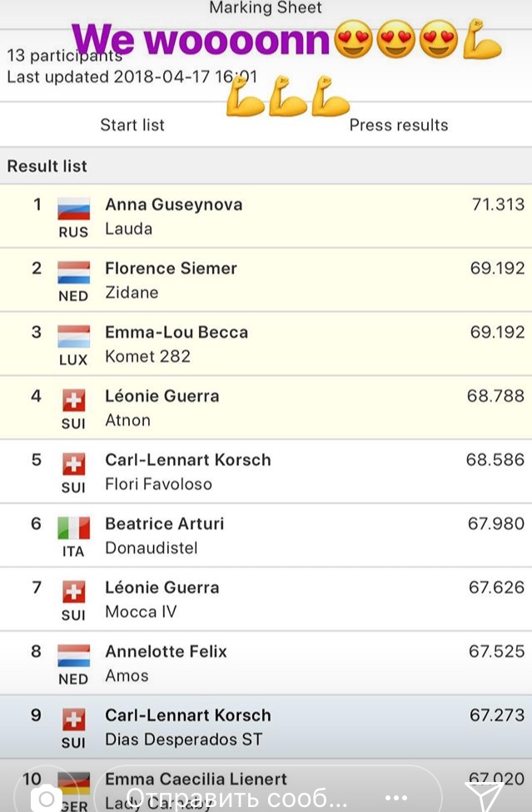Select Léonie Guerra's Mocca IV entry
The height and width of the screenshot is (812, 532).
pyautogui.click(x=266, y=599)
